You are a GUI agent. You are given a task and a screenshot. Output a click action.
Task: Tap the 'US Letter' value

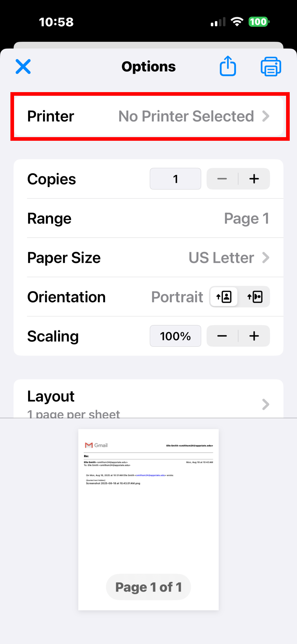pos(221,258)
